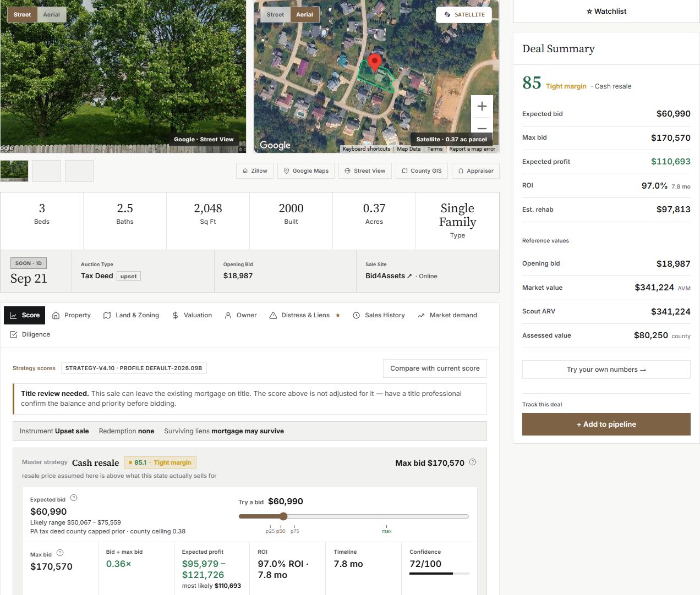The width and height of the screenshot is (700, 595).
Task: Open the Sales History tab
Action: pyautogui.click(x=379, y=315)
